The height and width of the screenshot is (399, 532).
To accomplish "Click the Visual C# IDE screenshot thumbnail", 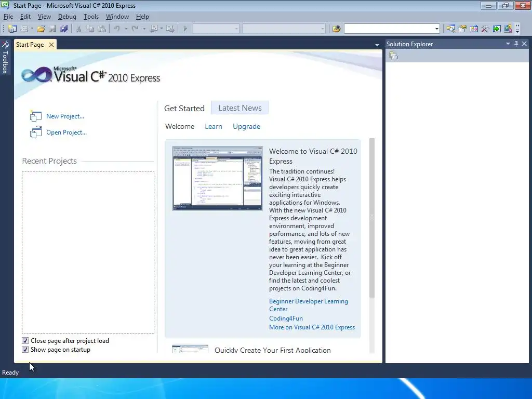I will click(x=217, y=179).
